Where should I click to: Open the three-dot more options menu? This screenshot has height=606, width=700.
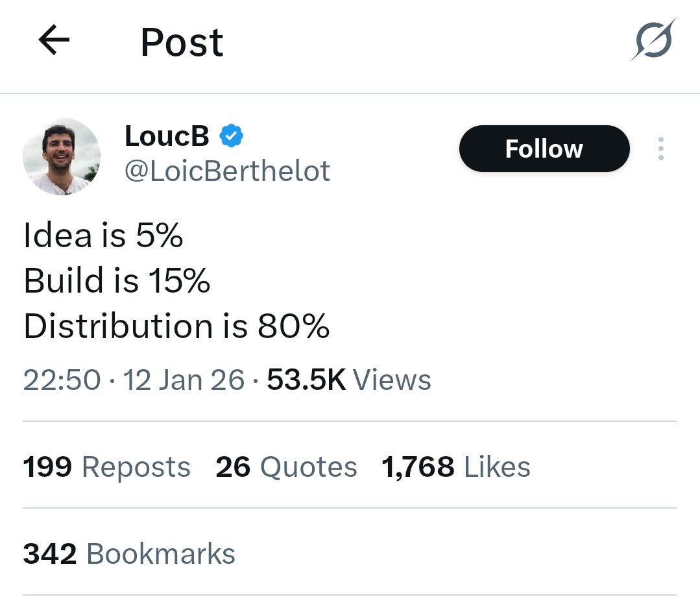[x=660, y=149]
